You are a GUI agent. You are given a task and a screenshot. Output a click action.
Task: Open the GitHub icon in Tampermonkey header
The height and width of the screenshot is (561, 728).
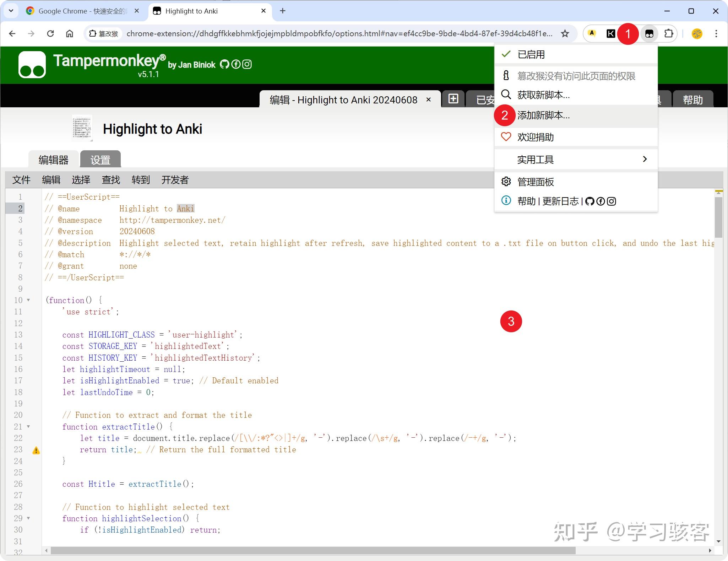coord(225,64)
